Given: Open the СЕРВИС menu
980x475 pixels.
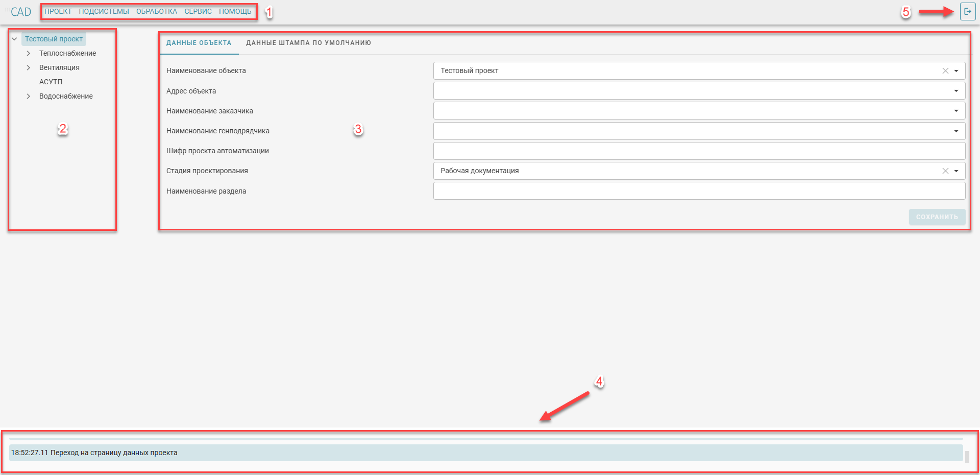Looking at the screenshot, I should coord(198,11).
